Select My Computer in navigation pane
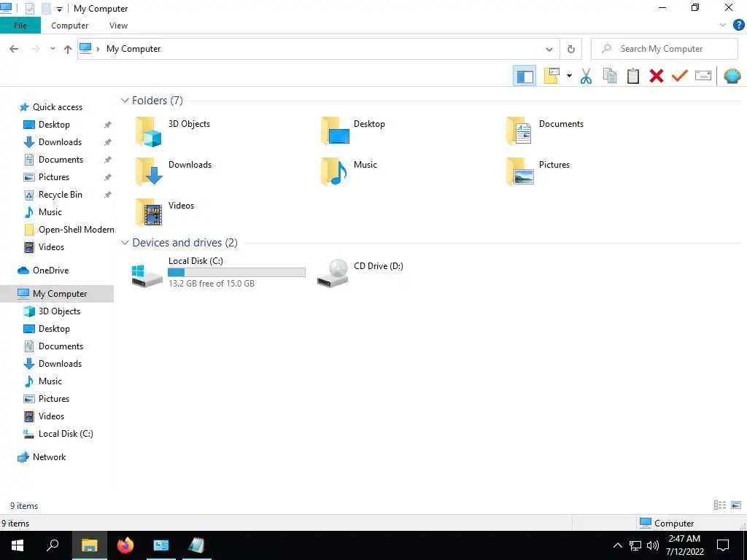 [x=57, y=294]
